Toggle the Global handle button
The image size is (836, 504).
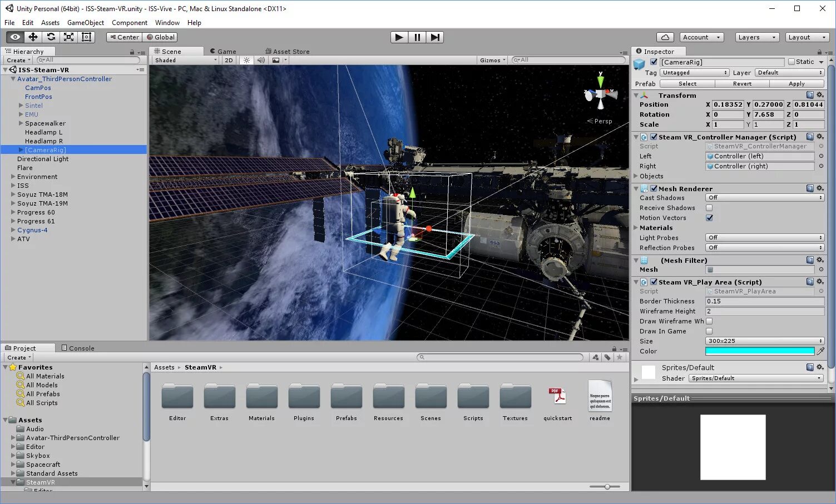160,37
